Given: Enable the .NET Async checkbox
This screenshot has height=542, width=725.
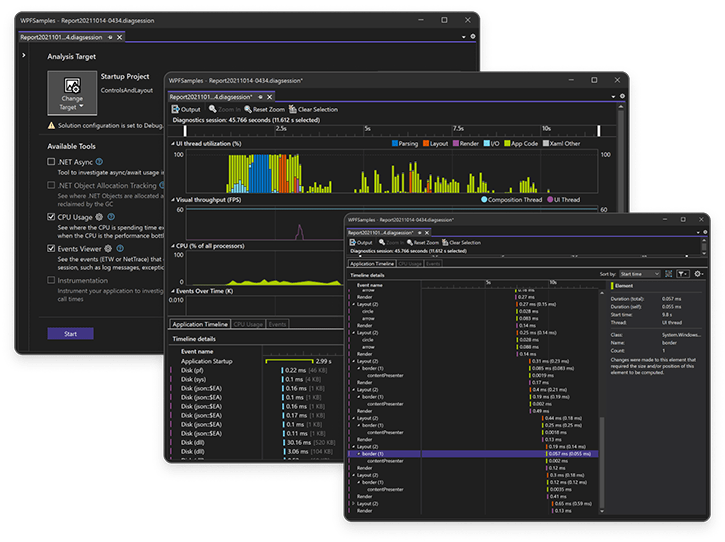Looking at the screenshot, I should [52, 161].
